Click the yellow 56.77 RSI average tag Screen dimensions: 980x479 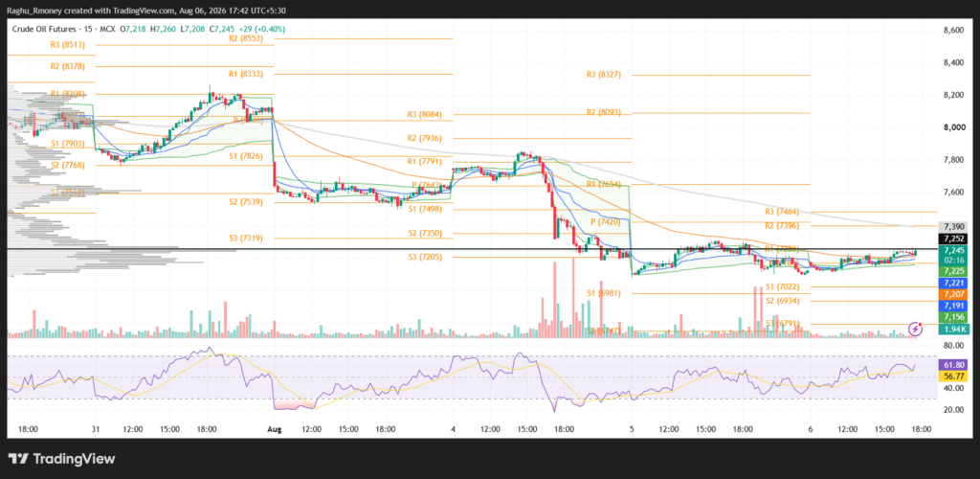(954, 376)
